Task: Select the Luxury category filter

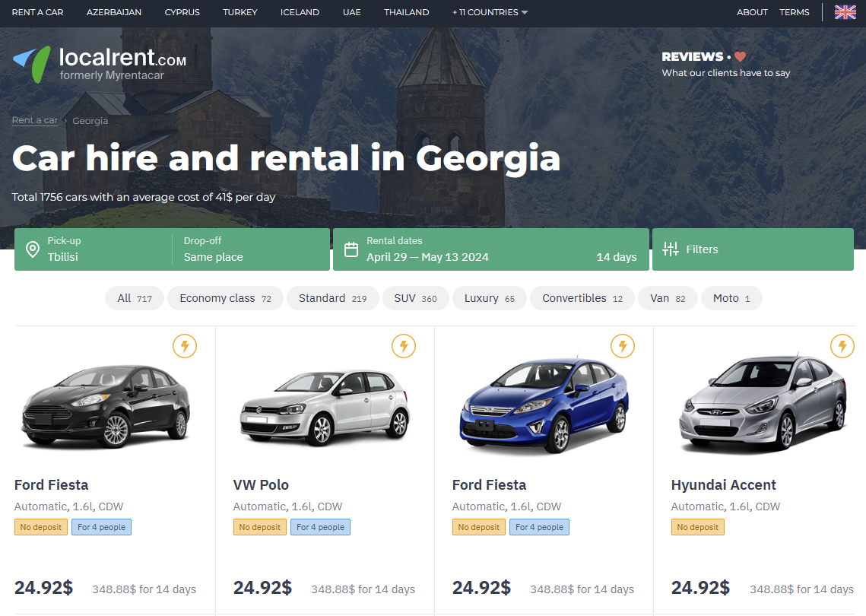Action: coord(489,298)
